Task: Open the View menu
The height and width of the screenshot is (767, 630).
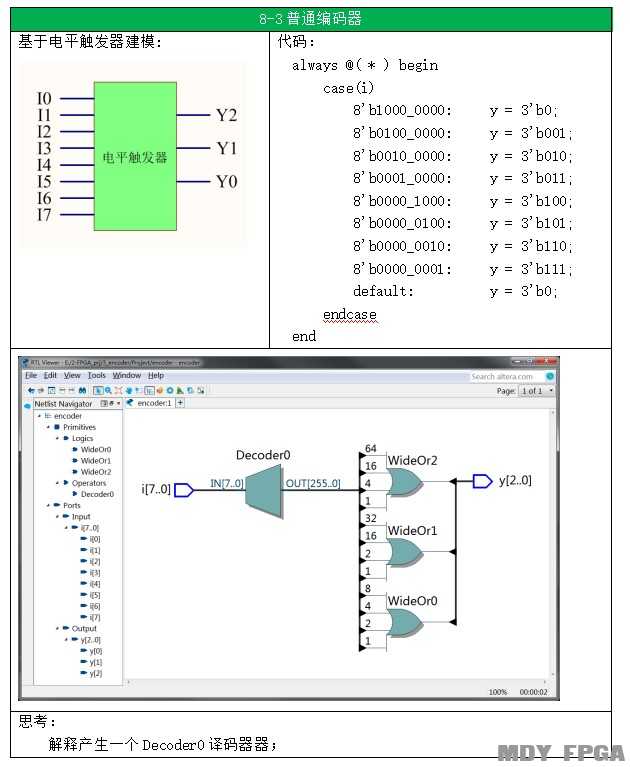Action: [x=72, y=375]
